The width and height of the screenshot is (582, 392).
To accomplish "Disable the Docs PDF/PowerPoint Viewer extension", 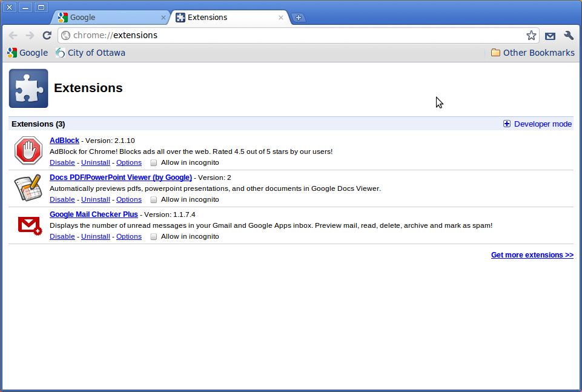I will coord(62,199).
